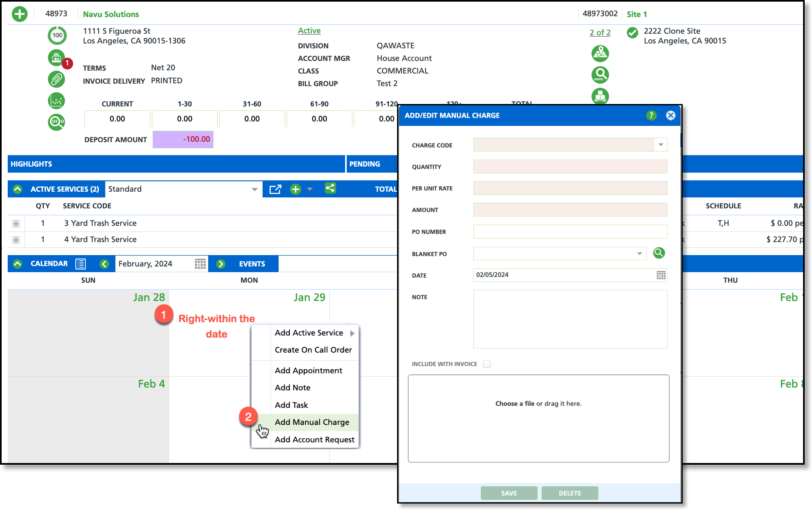Toggle the Include With Invoice checkbox
The height and width of the screenshot is (511, 812).
tap(487, 364)
